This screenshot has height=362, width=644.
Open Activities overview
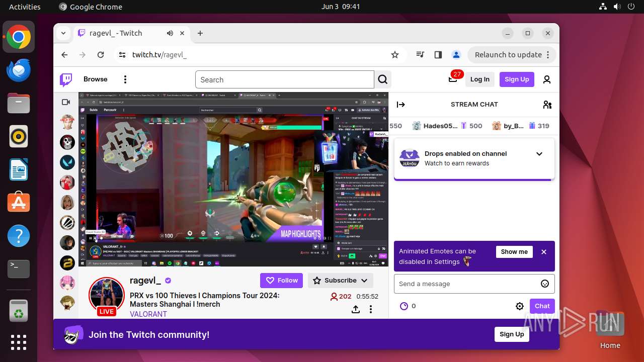25,7
